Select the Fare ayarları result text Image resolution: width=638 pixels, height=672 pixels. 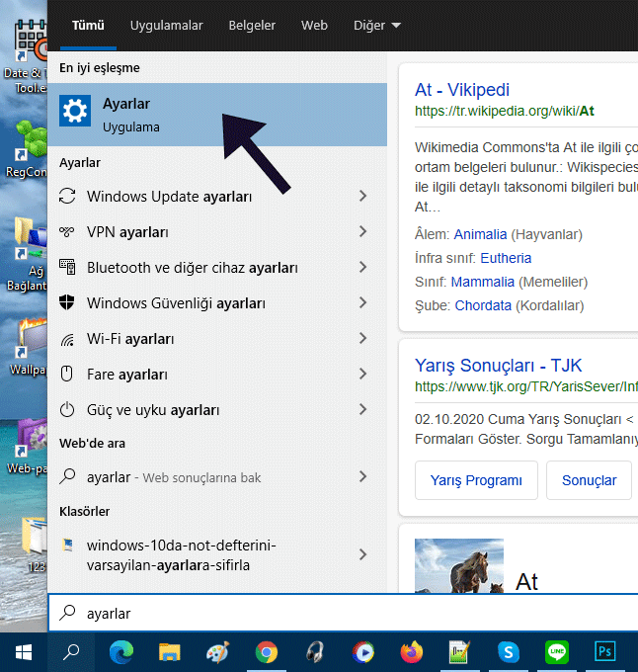point(127,375)
